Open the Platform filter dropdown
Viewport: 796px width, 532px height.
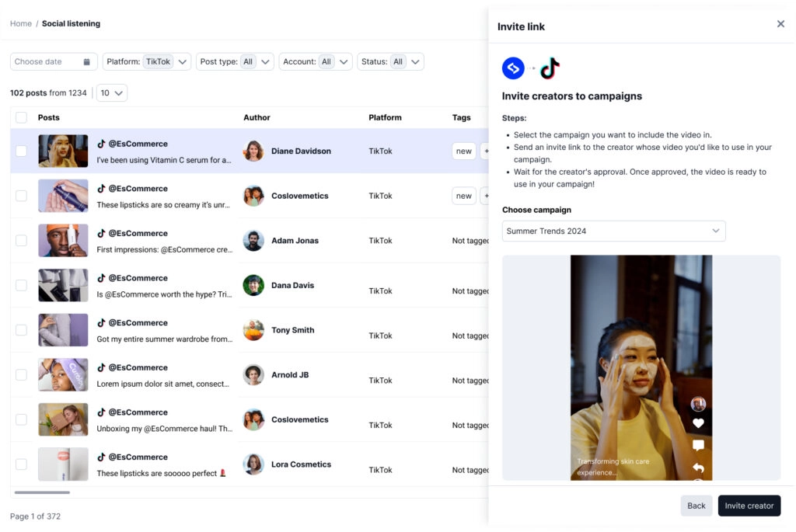pyautogui.click(x=147, y=62)
